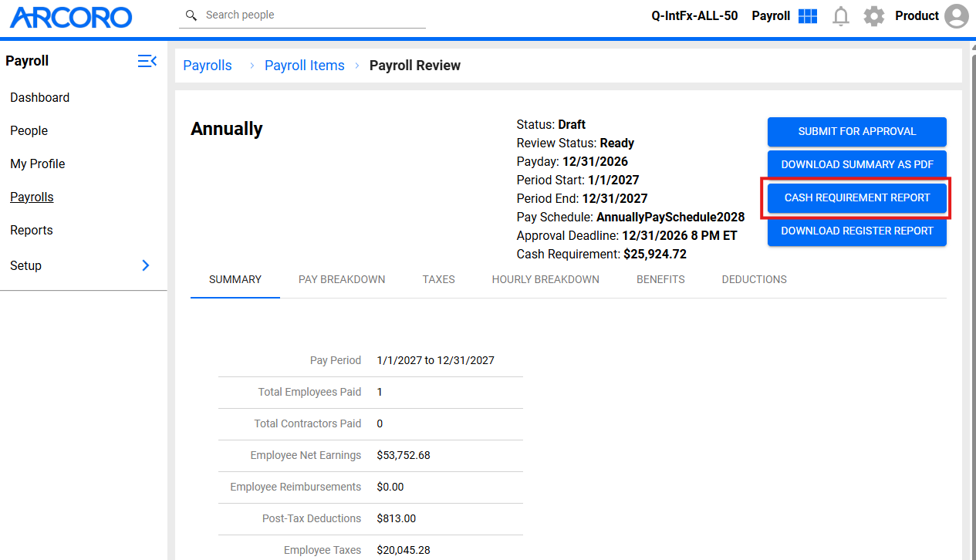976x560 pixels.
Task: Click Q-IntFx-ALL-50 company name
Action: (x=694, y=16)
